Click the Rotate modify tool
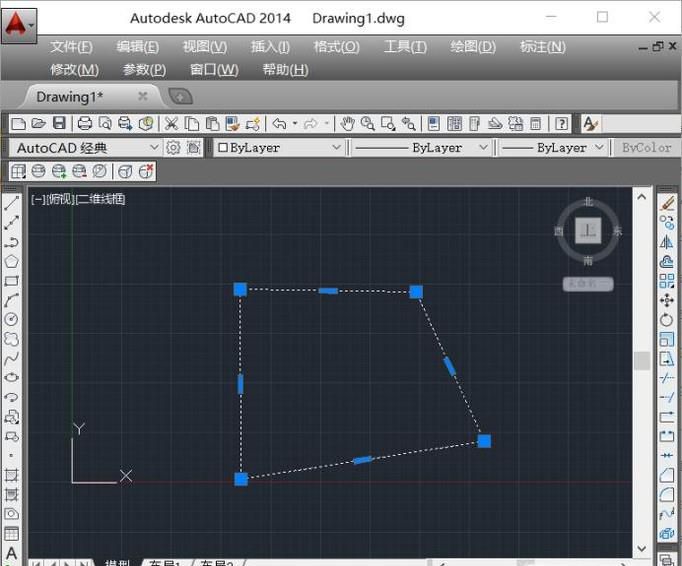 [x=667, y=320]
